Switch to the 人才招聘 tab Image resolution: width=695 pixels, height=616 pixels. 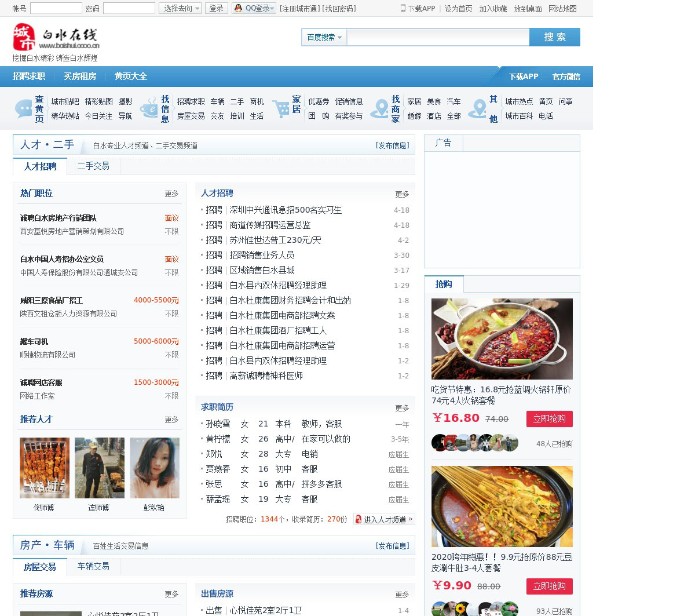40,166
